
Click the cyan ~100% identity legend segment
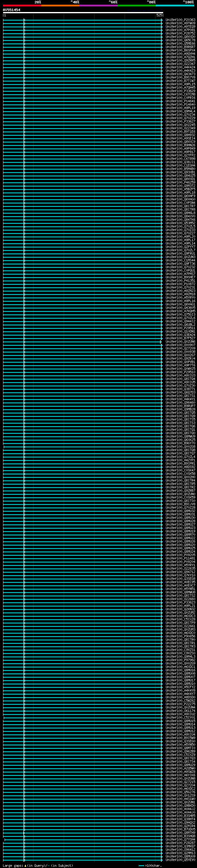175,6
